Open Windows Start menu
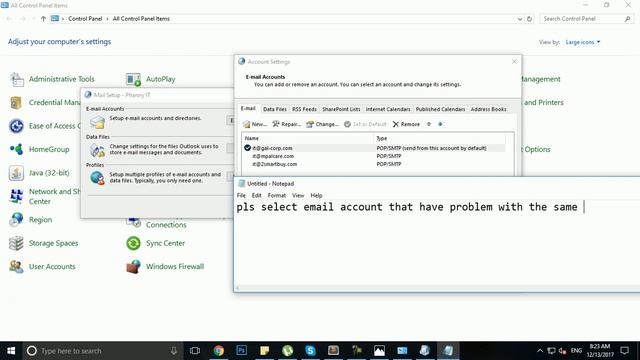Viewport: 640px width, 360px height. tap(11, 351)
